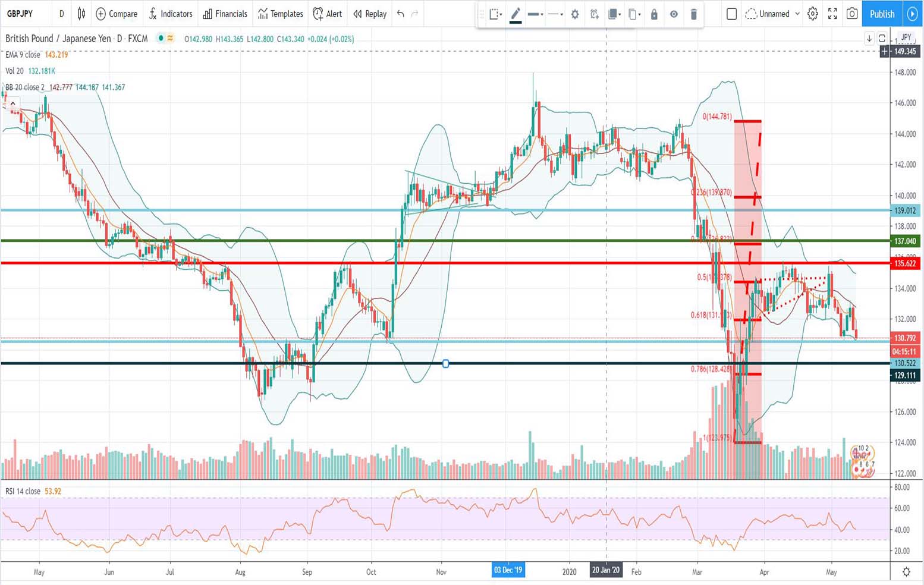924x585 pixels.
Task: Click the GBPJPY symbol search field
Action: pos(20,14)
